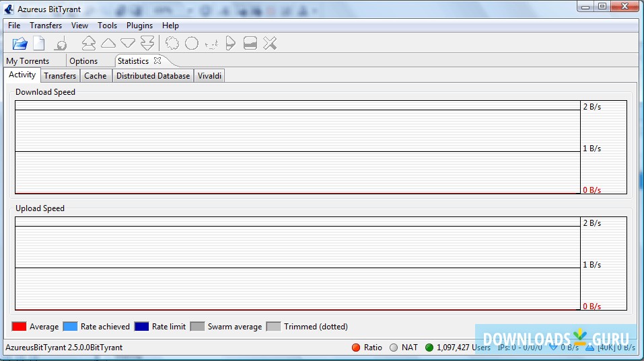Click the Stop torrent square icon
The height and width of the screenshot is (361, 644).
[x=250, y=43]
